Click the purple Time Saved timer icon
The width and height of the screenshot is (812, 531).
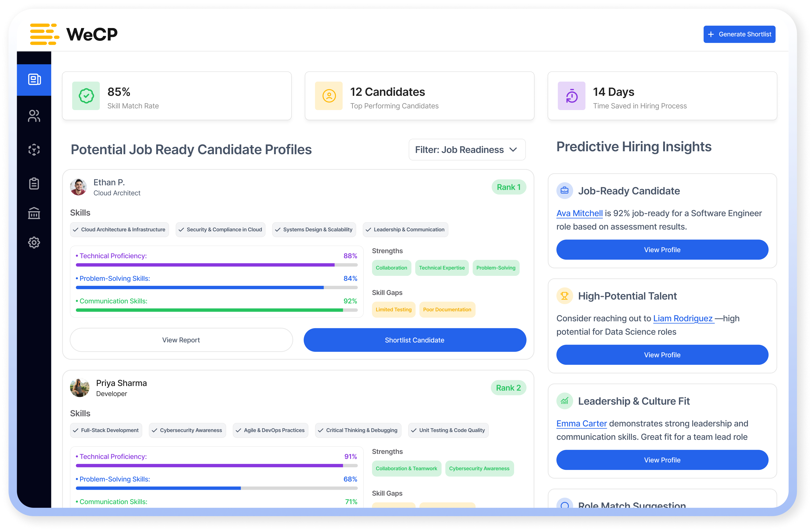[x=571, y=96]
